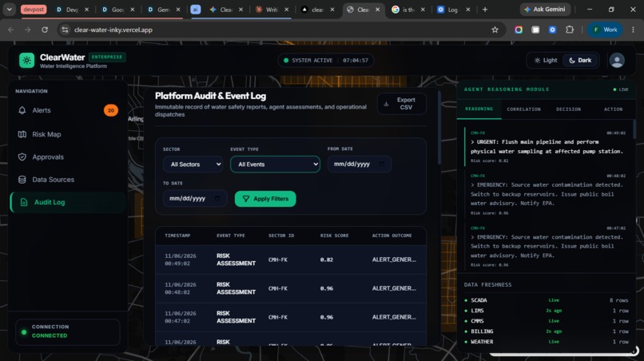Screen dimensions: 644x361
Task: Click the orange 20 alerts badge
Action: pyautogui.click(x=110, y=110)
